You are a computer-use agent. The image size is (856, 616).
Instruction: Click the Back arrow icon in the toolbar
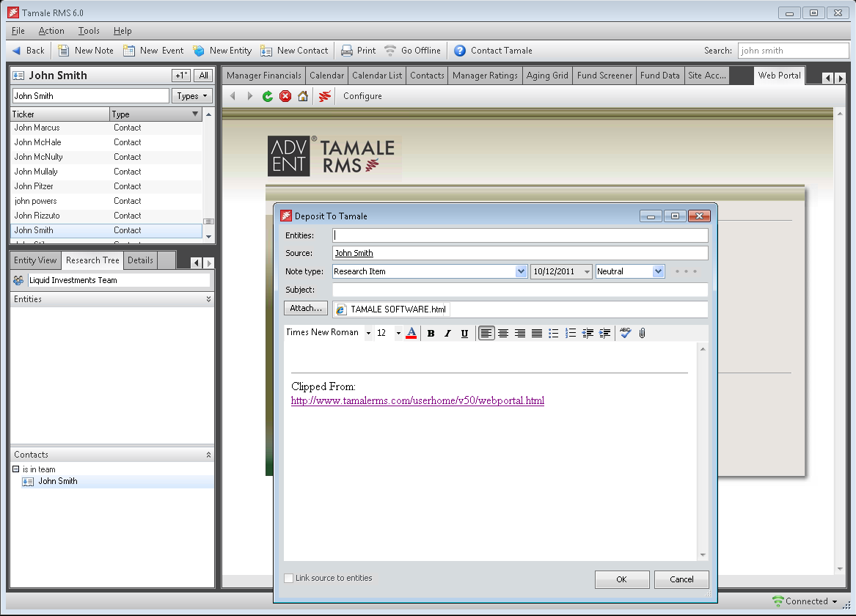pyautogui.click(x=16, y=51)
